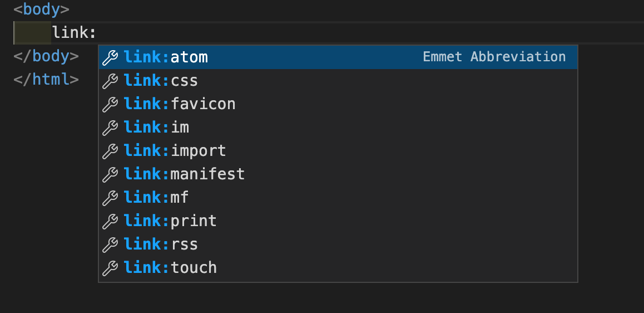This screenshot has height=313, width=644.
Task: Choose the link:css suggestion
Action: click(161, 81)
